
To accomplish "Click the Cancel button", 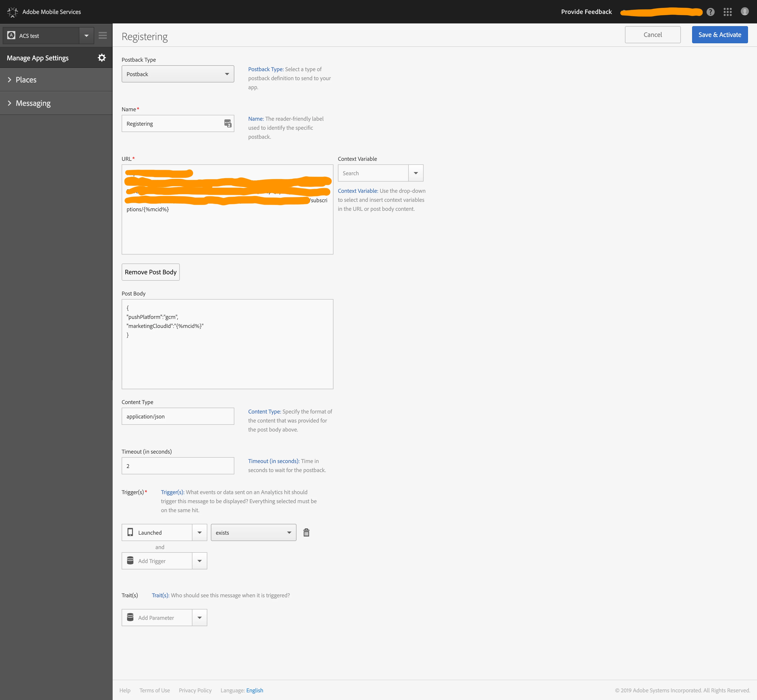I will pyautogui.click(x=652, y=34).
